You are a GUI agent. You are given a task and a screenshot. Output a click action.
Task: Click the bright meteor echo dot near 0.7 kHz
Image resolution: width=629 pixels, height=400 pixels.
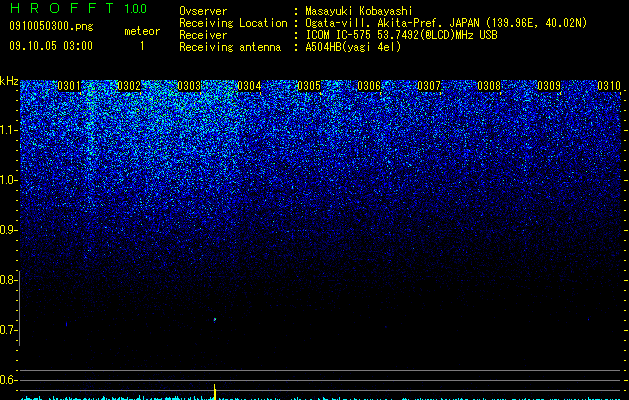pos(215,320)
